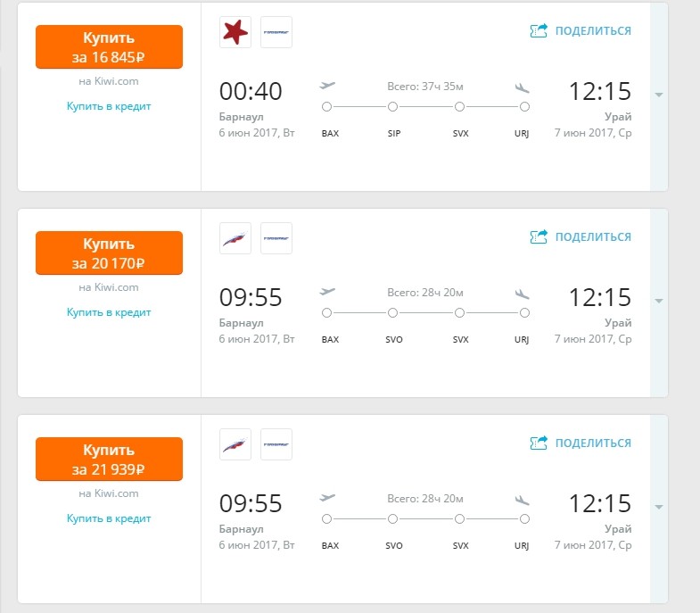
Task: Click the share icon on the third ticket
Action: coord(539,443)
